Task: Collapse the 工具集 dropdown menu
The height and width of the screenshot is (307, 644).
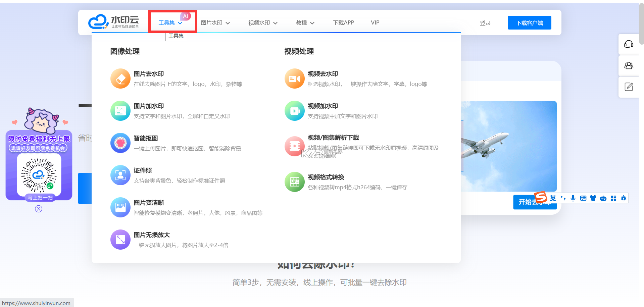Action: pyautogui.click(x=170, y=23)
